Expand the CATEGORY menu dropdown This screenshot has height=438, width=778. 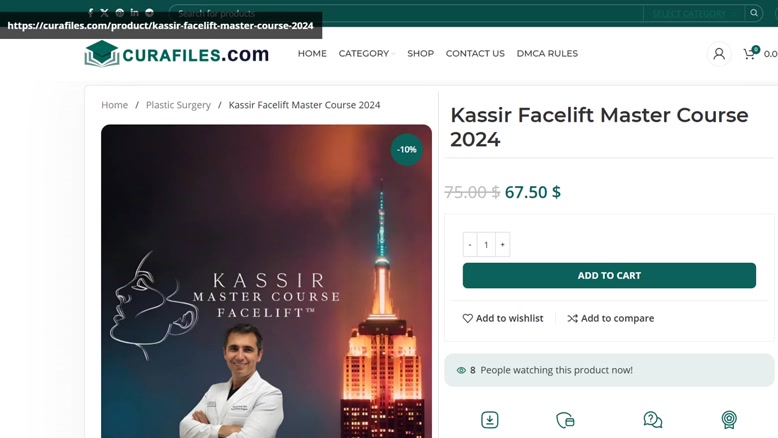(367, 54)
